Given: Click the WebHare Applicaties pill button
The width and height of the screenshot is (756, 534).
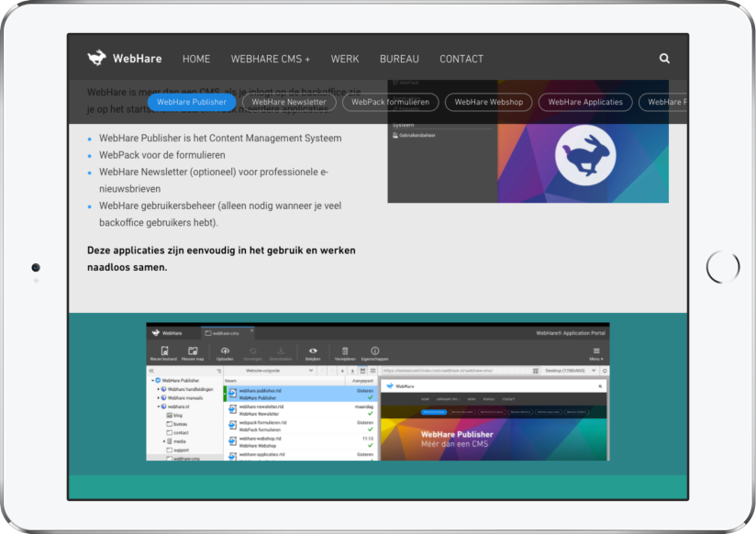Looking at the screenshot, I should click(x=584, y=102).
